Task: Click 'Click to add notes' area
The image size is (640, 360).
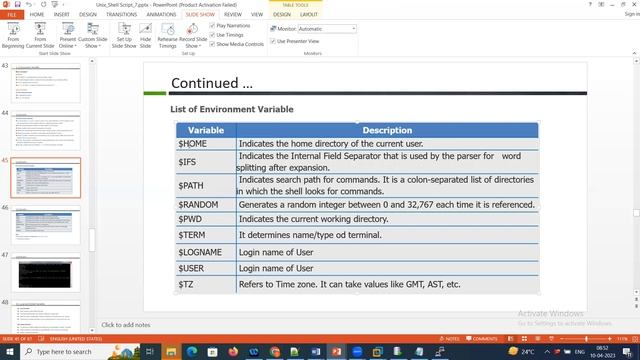Action: (126, 325)
